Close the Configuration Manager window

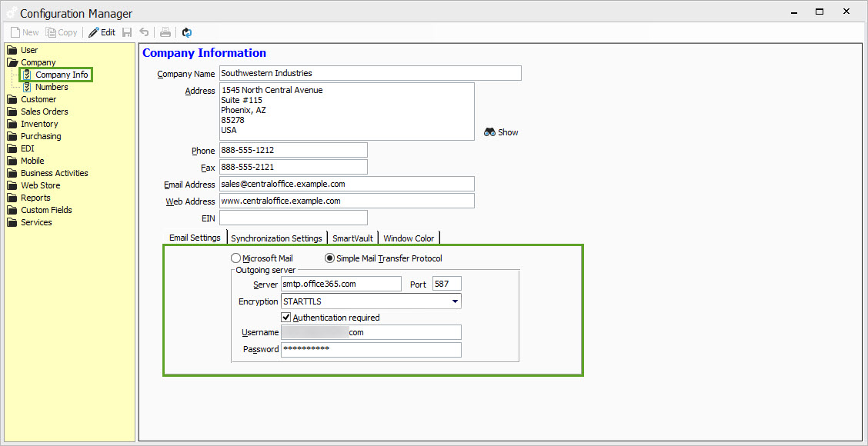tap(846, 12)
